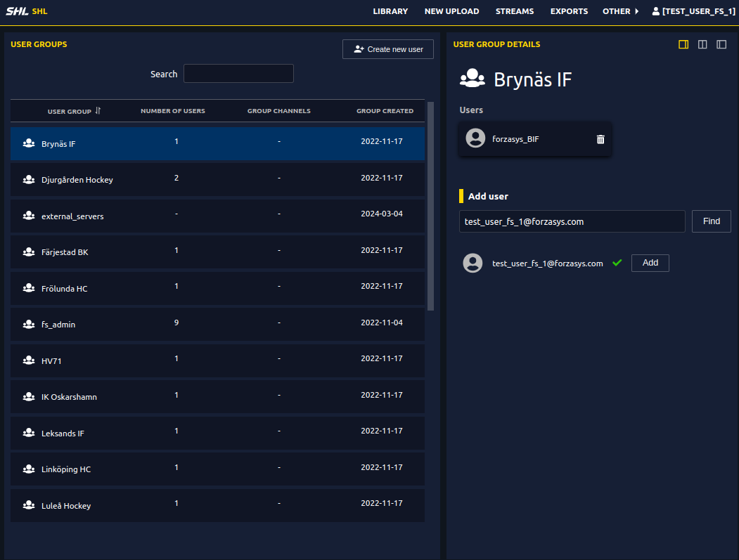Open the LIBRARY page
Viewport: 739px width, 560px height.
pyautogui.click(x=390, y=11)
